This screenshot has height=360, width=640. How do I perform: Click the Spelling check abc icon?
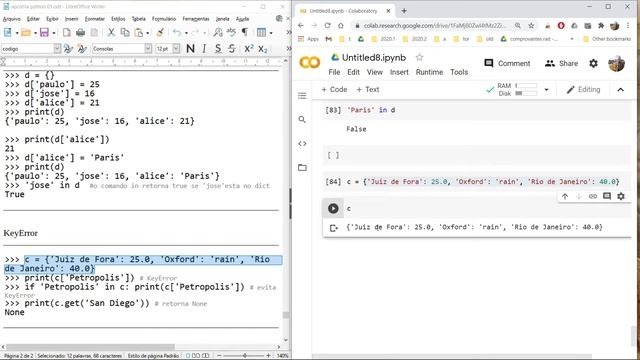(x=231, y=32)
